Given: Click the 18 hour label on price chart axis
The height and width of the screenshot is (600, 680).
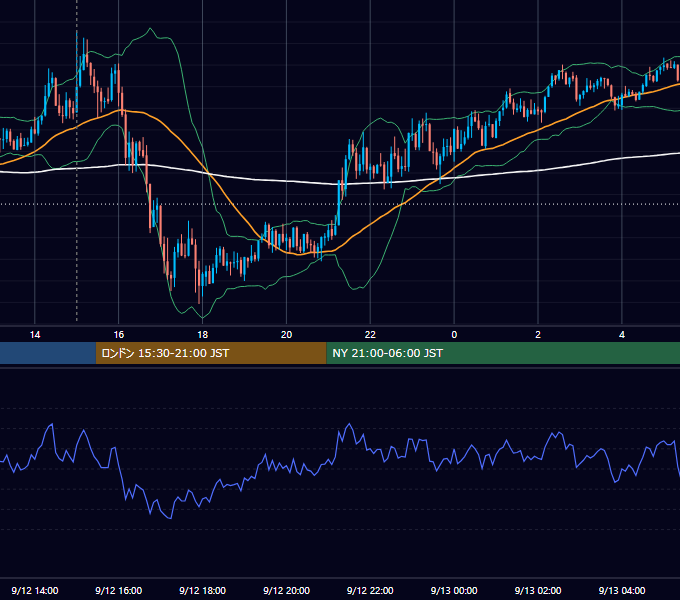Looking at the screenshot, I should pyautogui.click(x=203, y=335).
